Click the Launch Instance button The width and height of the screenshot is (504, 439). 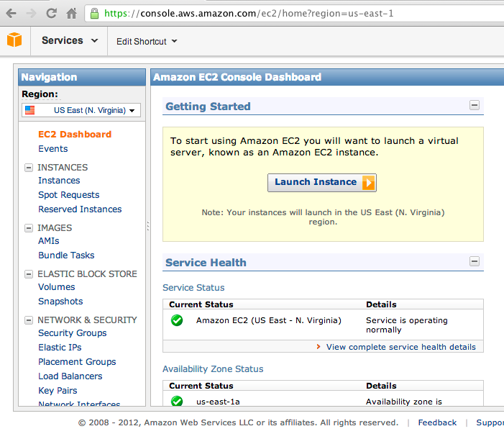pyautogui.click(x=322, y=183)
